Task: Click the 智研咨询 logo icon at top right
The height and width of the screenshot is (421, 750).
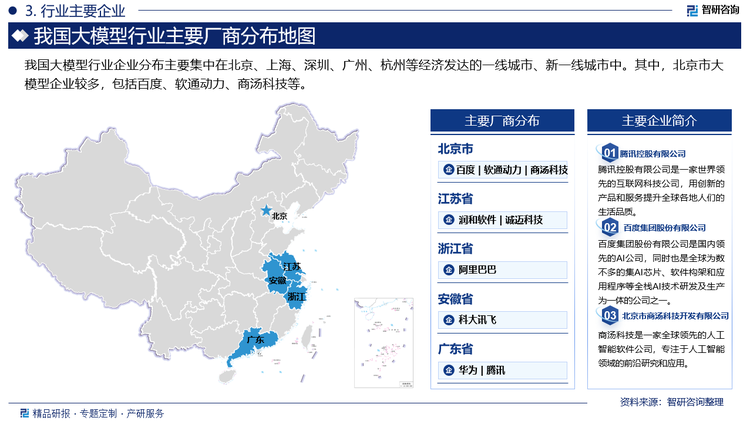Action: pyautogui.click(x=692, y=11)
